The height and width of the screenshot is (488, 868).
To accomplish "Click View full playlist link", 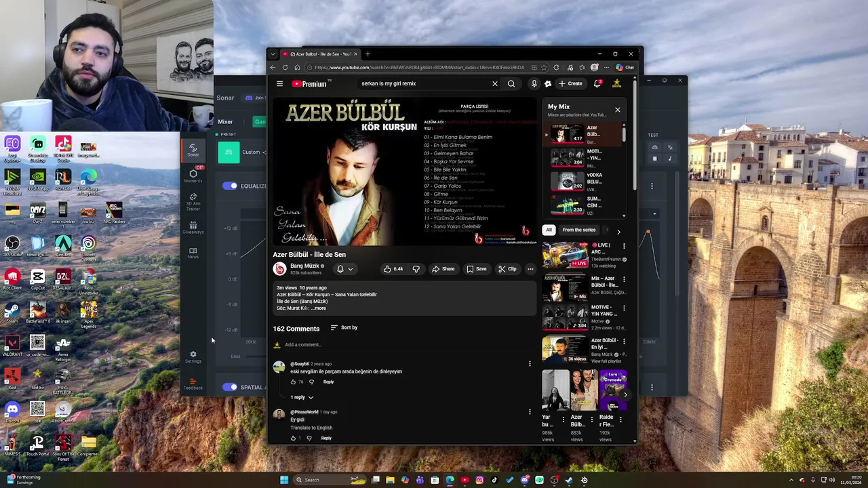I will (x=606, y=361).
